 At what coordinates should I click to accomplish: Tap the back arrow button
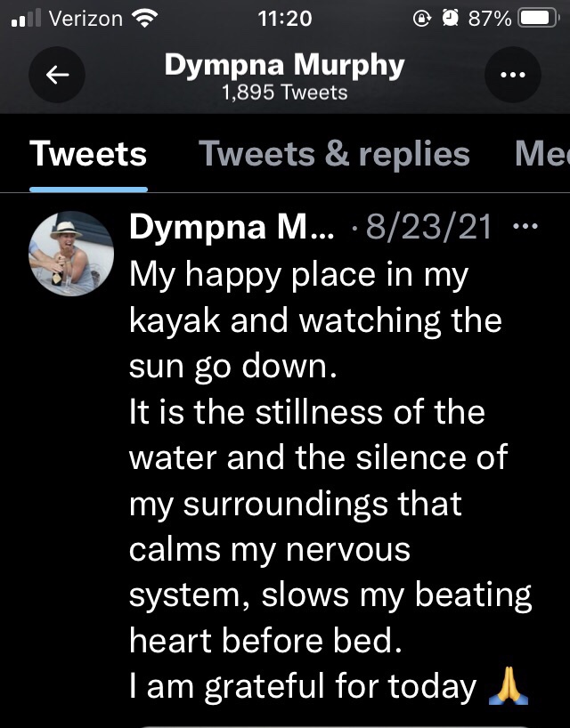(x=57, y=76)
